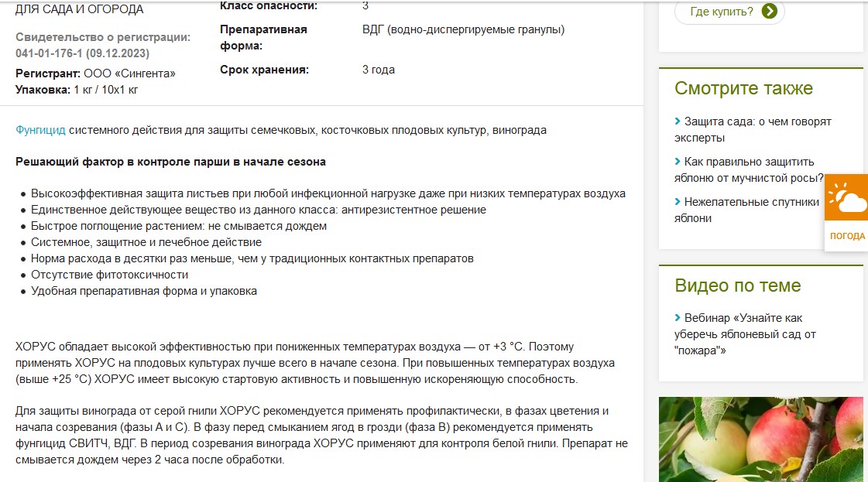Click paragraph starting Для защиты винограда от серой гнили
The width and height of the screenshot is (868, 482).
[321, 435]
